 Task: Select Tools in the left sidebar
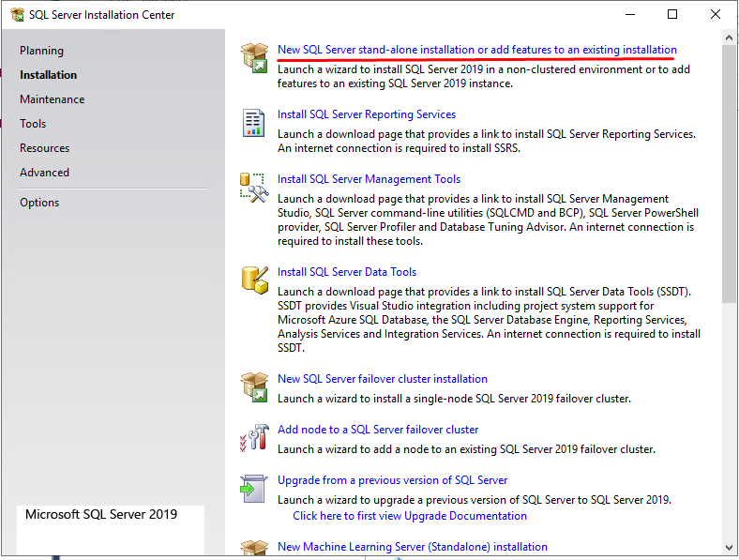coord(33,124)
